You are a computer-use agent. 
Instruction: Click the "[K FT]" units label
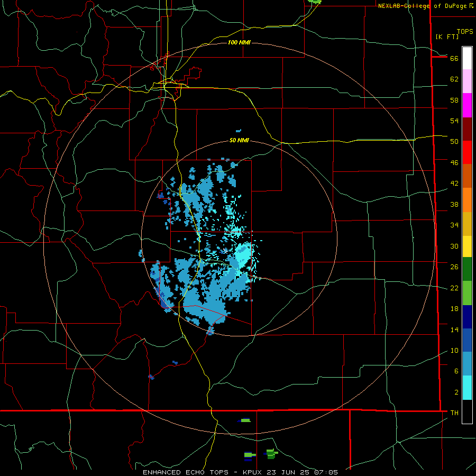click(447, 36)
